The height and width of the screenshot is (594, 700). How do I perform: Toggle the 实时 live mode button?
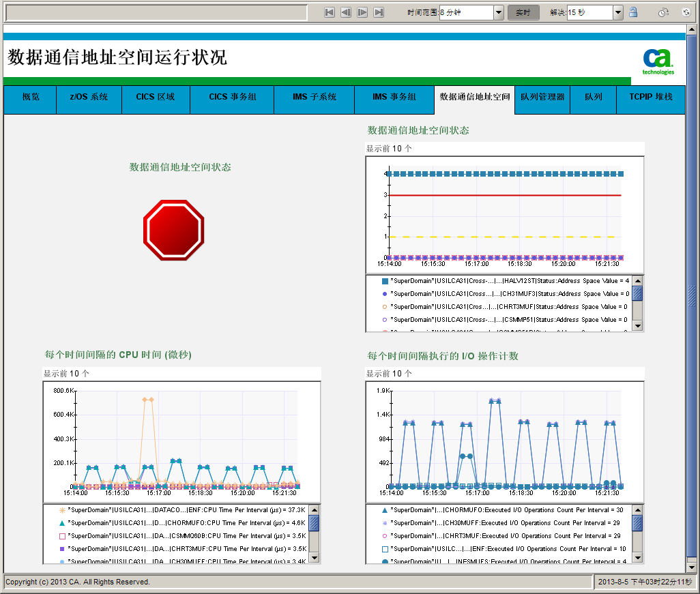[523, 12]
